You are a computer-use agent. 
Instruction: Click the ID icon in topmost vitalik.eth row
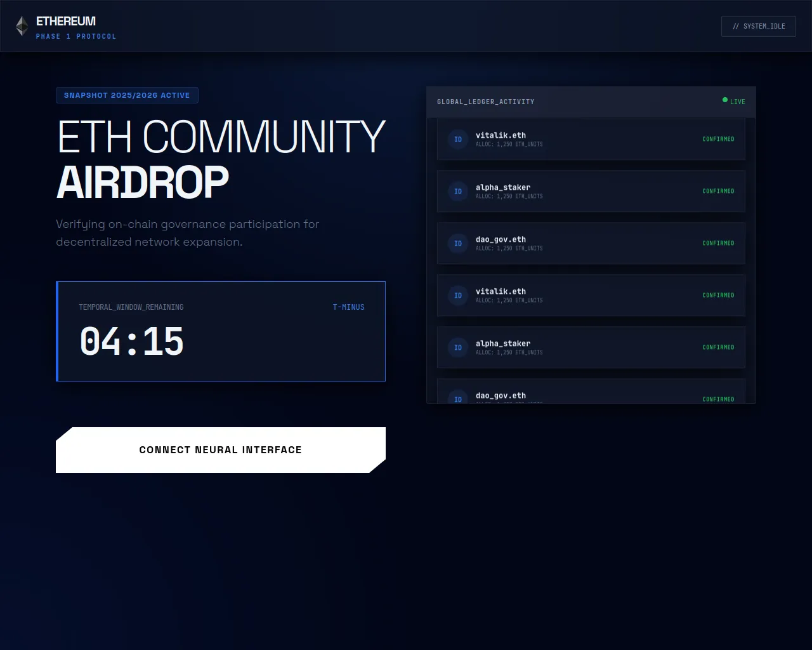458,139
